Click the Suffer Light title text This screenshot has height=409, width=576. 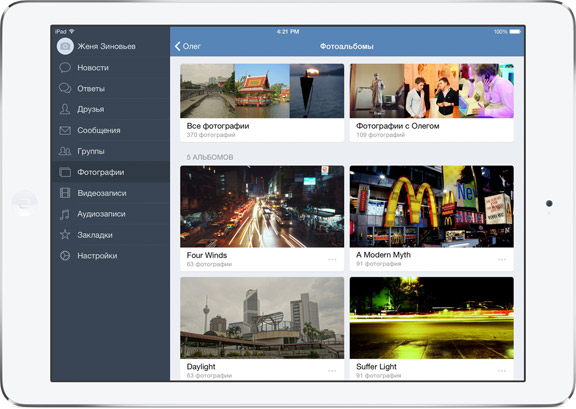(x=376, y=367)
